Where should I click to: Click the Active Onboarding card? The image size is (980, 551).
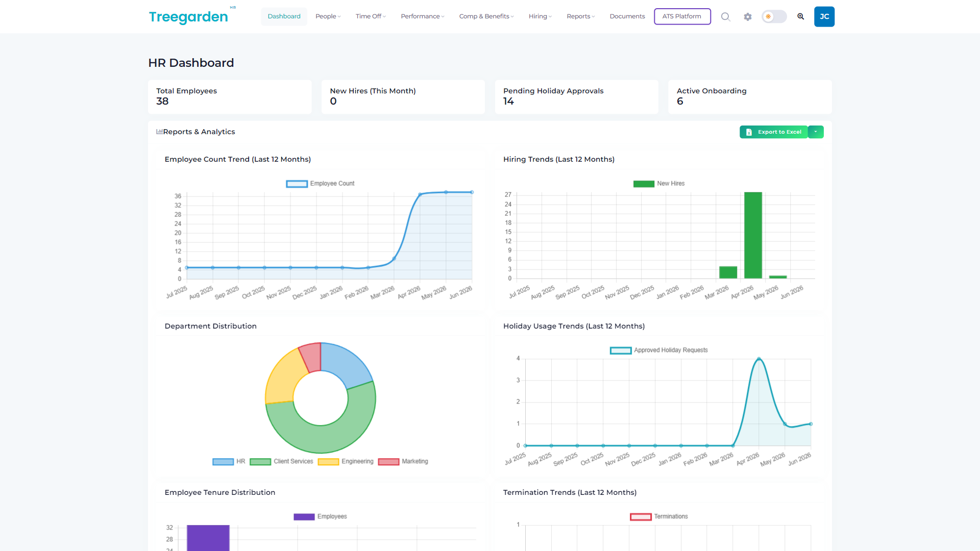point(750,97)
